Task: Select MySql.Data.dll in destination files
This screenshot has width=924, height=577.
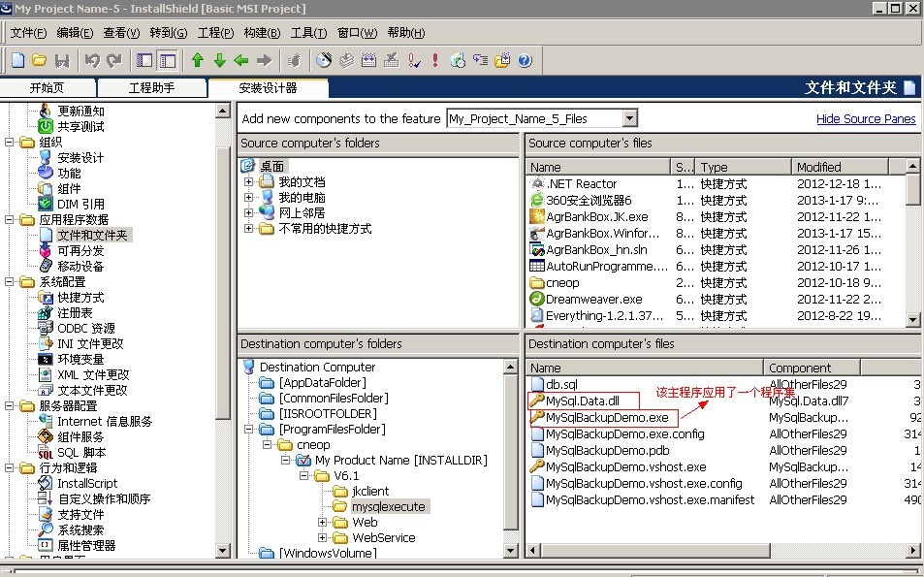Action: pyautogui.click(x=582, y=401)
